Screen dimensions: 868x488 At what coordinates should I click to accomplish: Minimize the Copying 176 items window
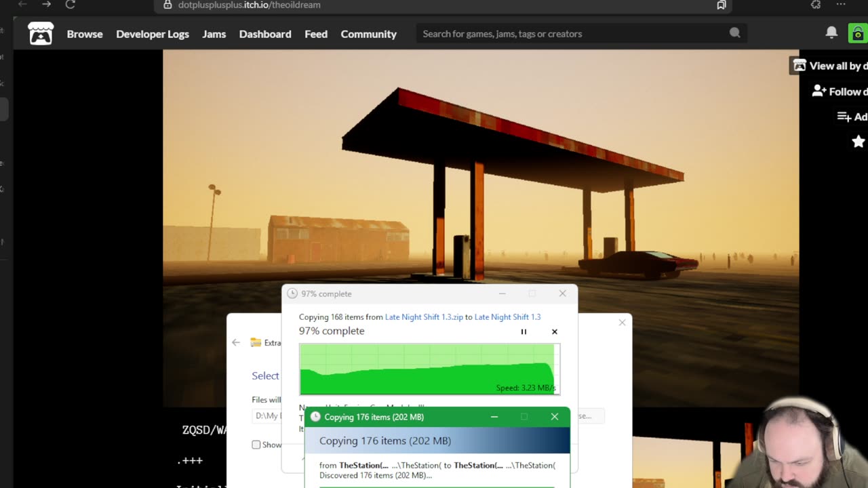[494, 417]
